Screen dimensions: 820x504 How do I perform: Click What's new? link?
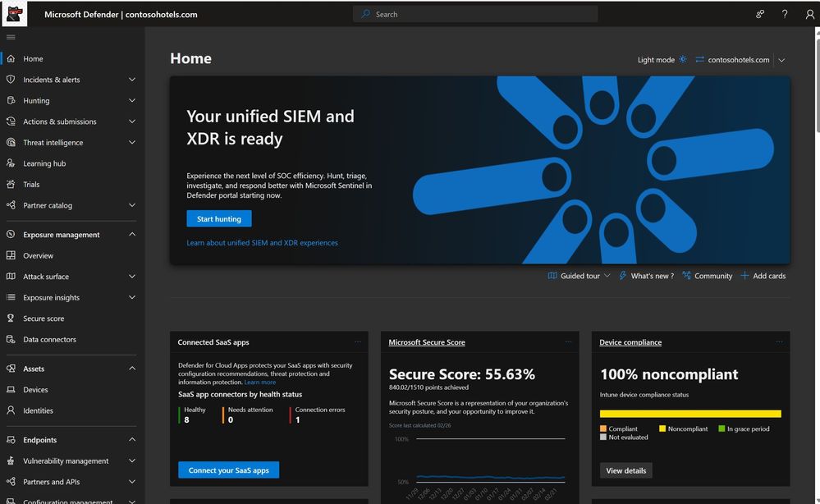(x=646, y=276)
